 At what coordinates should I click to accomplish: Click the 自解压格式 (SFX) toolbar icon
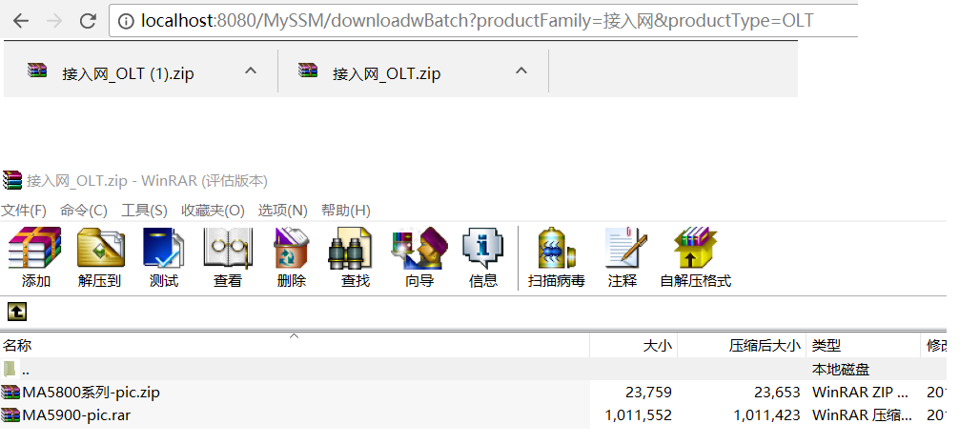pos(695,248)
